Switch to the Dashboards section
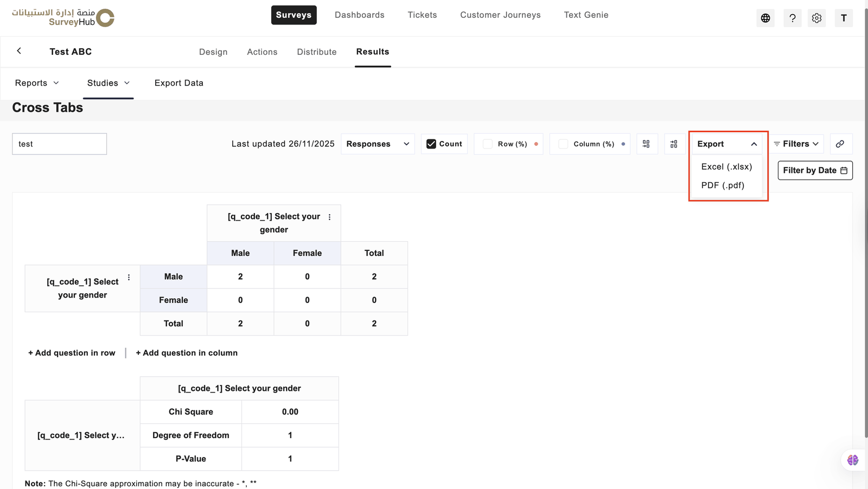The image size is (868, 489). coord(360,15)
